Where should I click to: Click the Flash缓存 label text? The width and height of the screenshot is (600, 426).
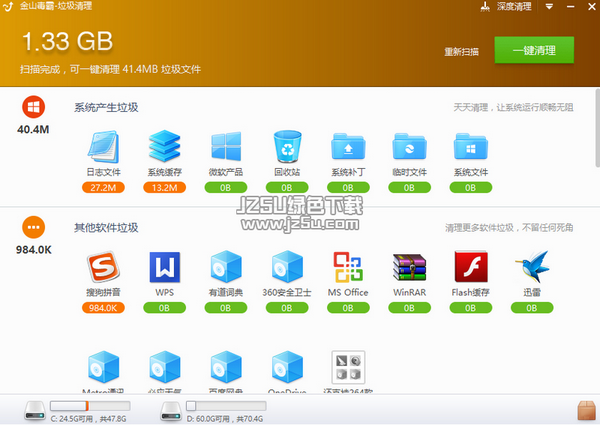pyautogui.click(x=471, y=292)
